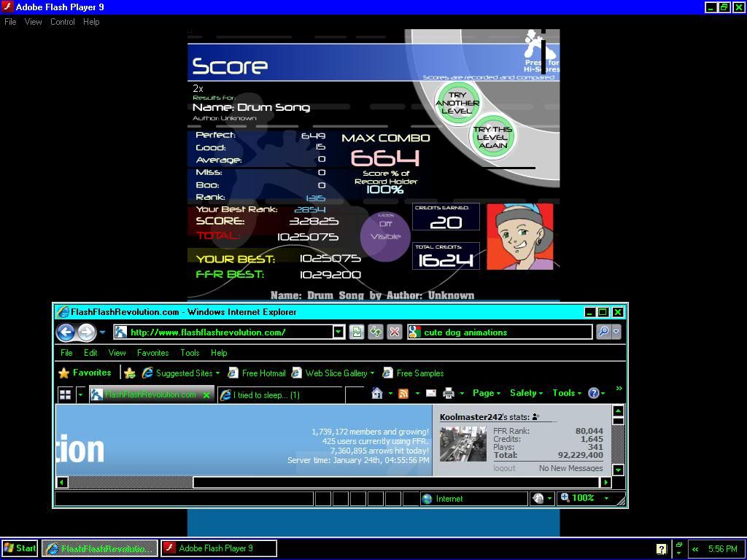Click the logout link
The width and height of the screenshot is (747, 560).
click(x=504, y=468)
